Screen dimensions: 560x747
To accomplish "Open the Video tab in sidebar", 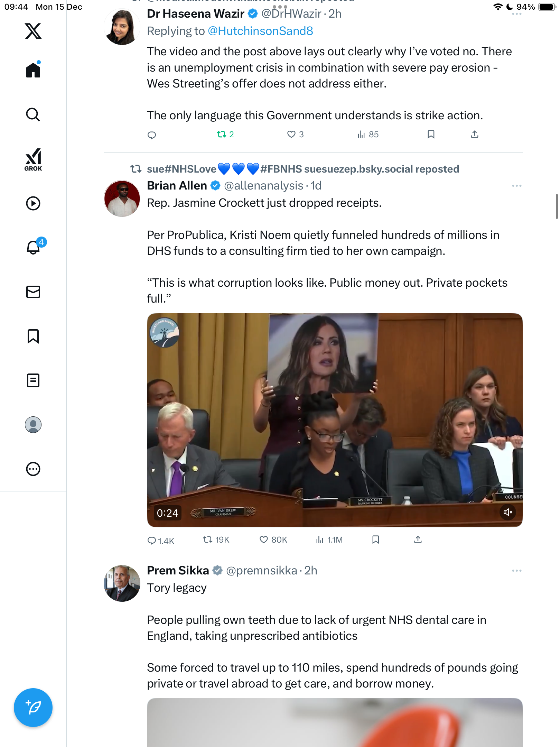I will [33, 203].
